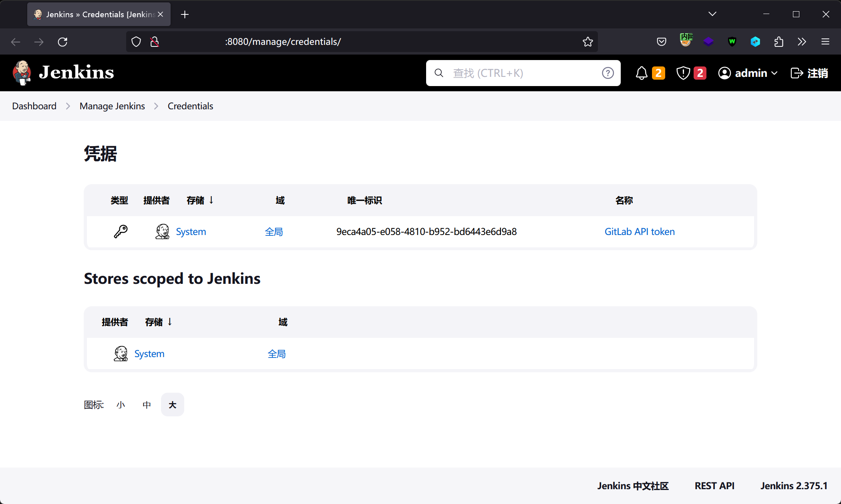The height and width of the screenshot is (504, 841).
Task: Click the key credential type icon
Action: 121,231
